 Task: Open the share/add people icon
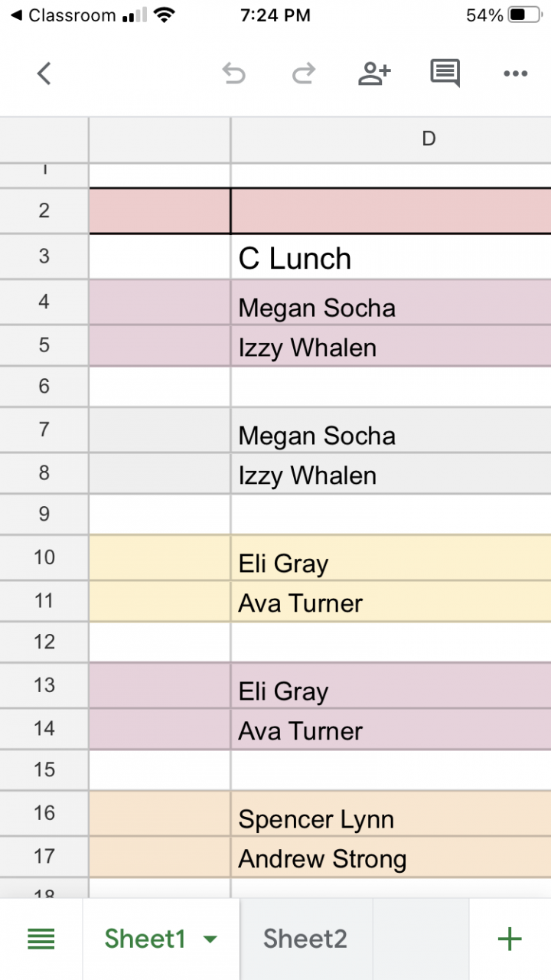(374, 73)
